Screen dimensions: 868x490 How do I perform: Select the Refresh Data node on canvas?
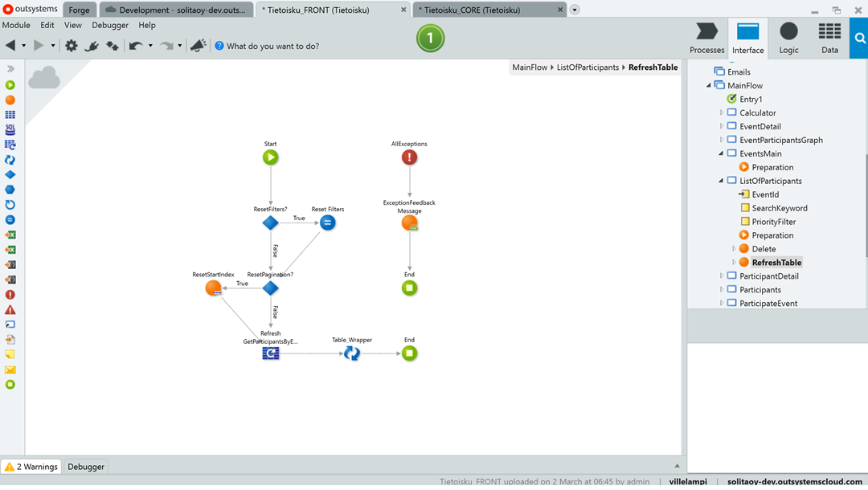[x=271, y=353]
